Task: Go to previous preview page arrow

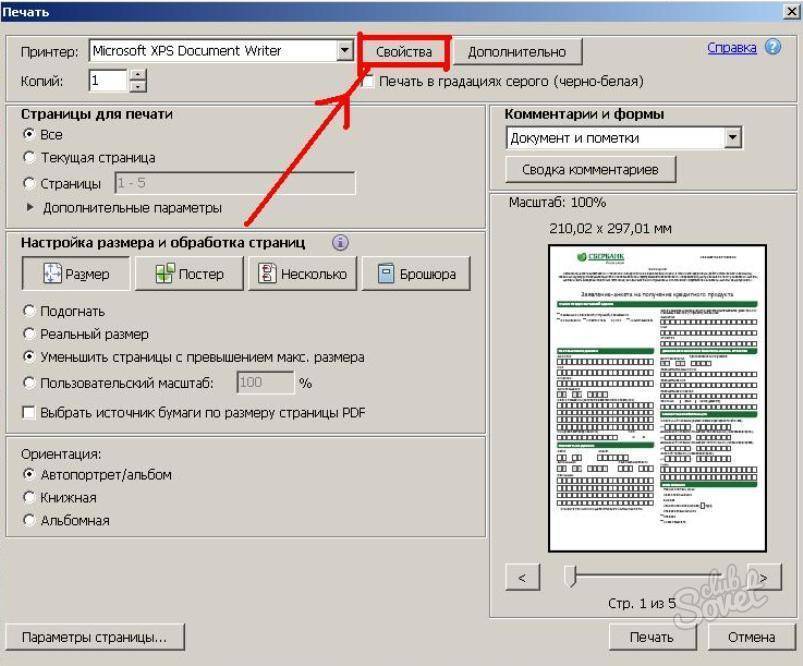Action: tap(522, 577)
